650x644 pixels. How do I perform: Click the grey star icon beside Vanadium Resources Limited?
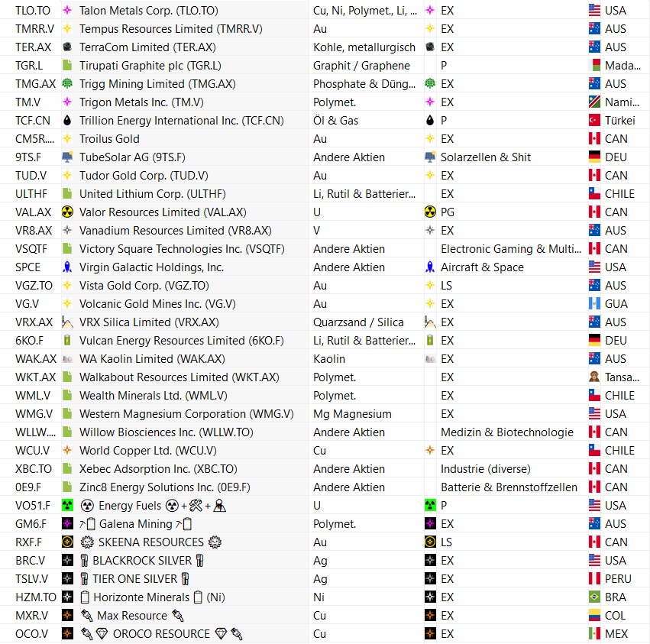[67, 230]
